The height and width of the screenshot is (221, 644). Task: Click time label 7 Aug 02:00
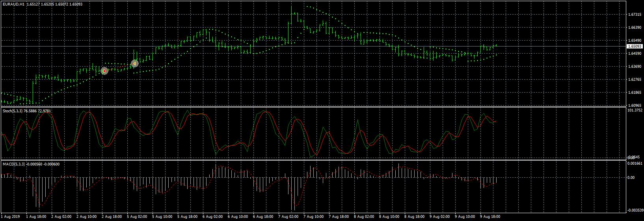[x=288, y=217]
